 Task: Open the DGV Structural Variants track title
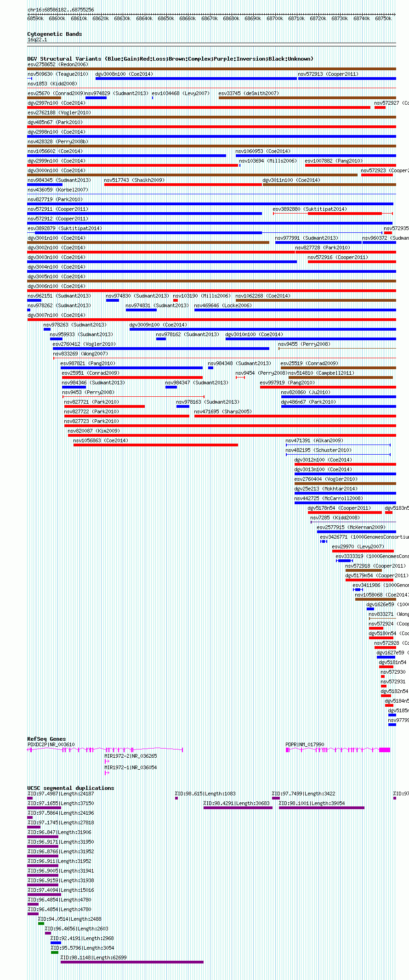click(x=170, y=59)
